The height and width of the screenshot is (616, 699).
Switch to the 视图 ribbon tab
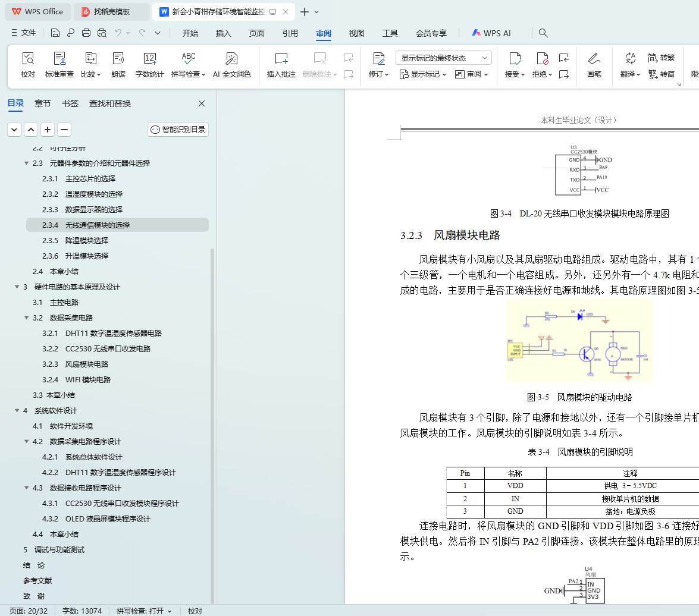tap(356, 33)
